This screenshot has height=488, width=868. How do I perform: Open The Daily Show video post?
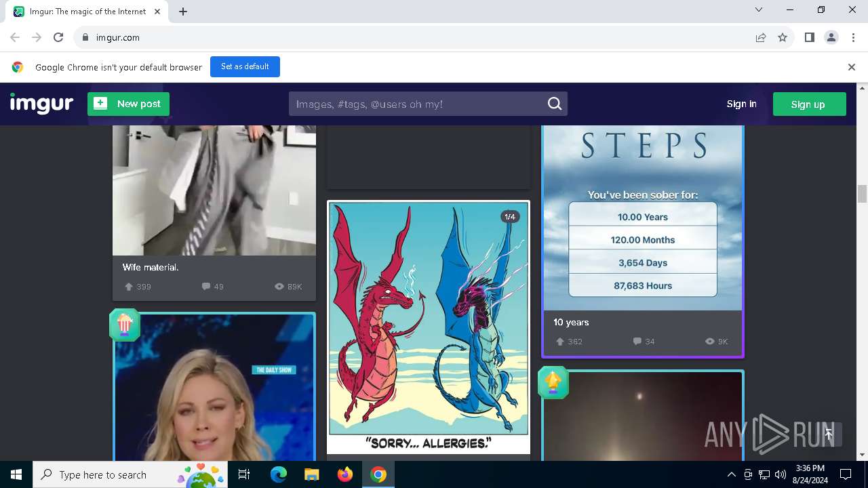[x=214, y=388]
